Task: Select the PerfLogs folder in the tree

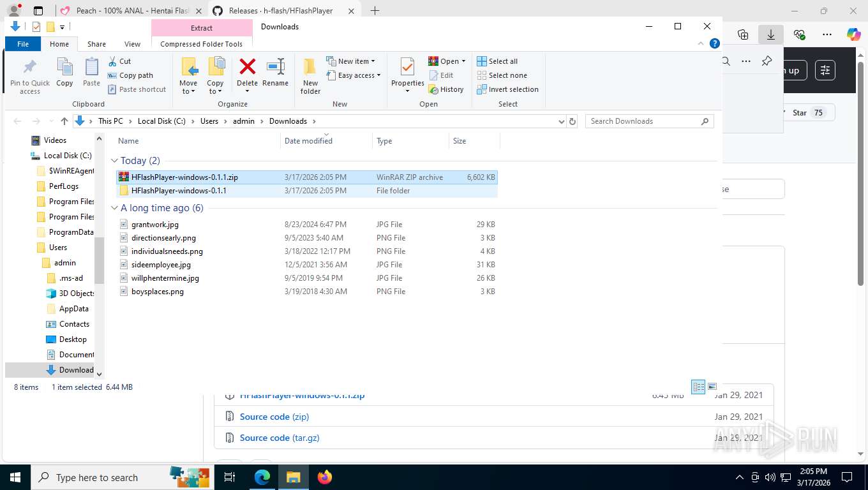Action: [x=64, y=186]
